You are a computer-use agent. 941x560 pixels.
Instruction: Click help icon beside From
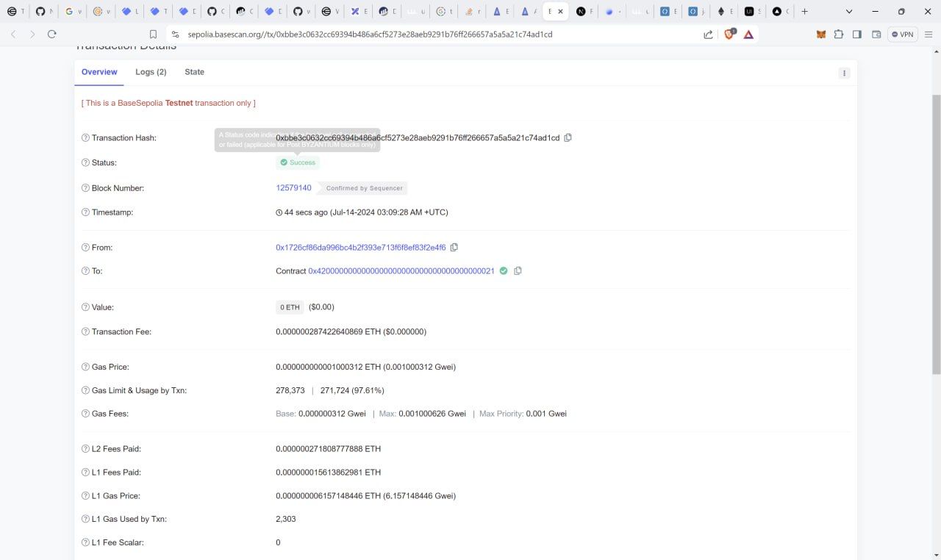click(x=85, y=248)
